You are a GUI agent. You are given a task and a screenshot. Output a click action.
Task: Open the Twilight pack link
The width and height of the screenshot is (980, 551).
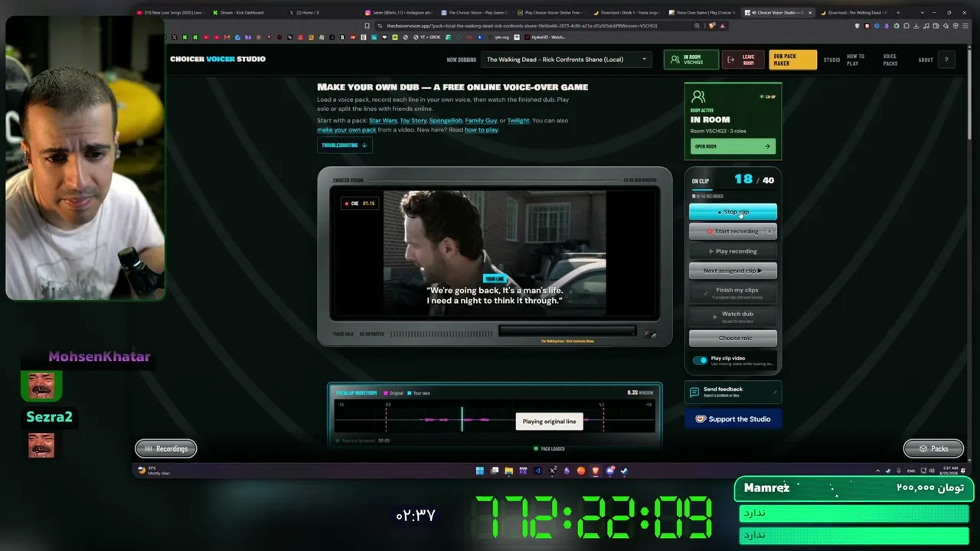tap(518, 120)
